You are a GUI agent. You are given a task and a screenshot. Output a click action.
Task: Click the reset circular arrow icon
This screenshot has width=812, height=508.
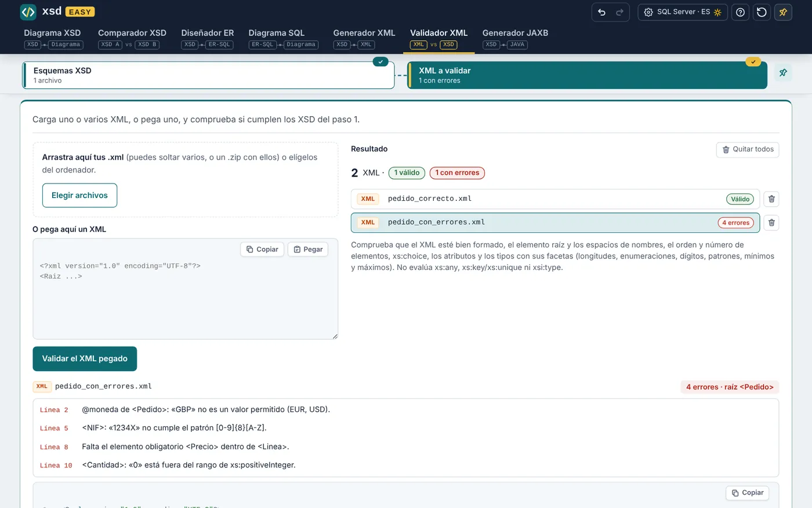click(x=762, y=12)
